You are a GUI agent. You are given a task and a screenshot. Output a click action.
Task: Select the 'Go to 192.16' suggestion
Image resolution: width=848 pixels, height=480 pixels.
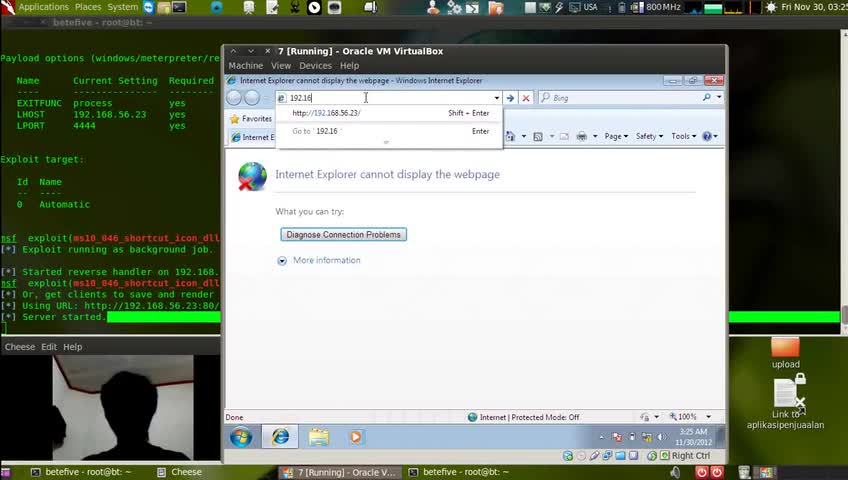389,131
